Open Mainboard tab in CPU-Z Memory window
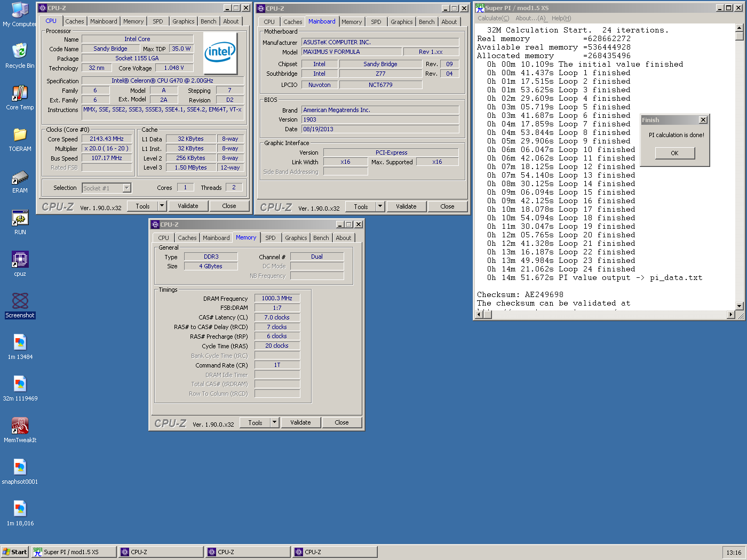Image resolution: width=747 pixels, height=560 pixels. [x=216, y=238]
